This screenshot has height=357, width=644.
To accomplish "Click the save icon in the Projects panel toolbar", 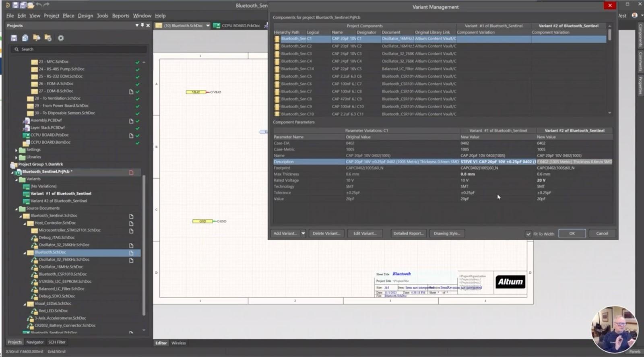I will click(14, 38).
